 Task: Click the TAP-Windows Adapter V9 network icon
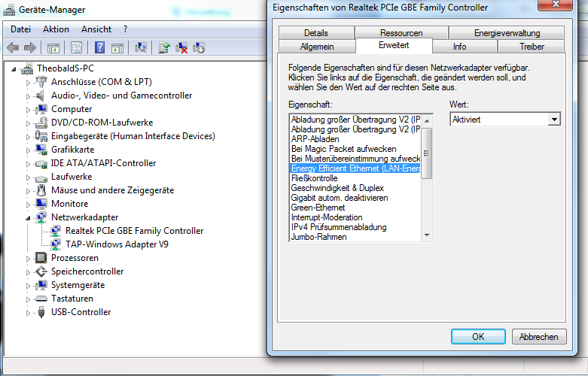tap(56, 244)
